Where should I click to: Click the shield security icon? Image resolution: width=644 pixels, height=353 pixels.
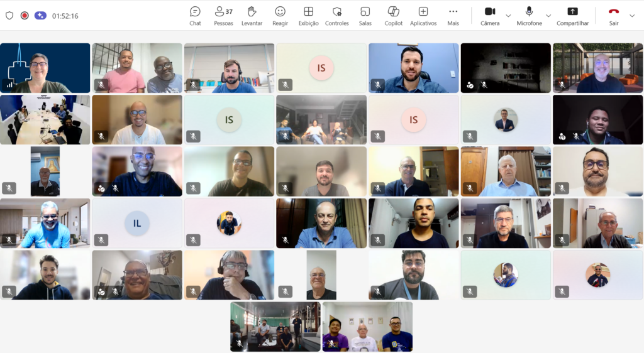pos(9,16)
